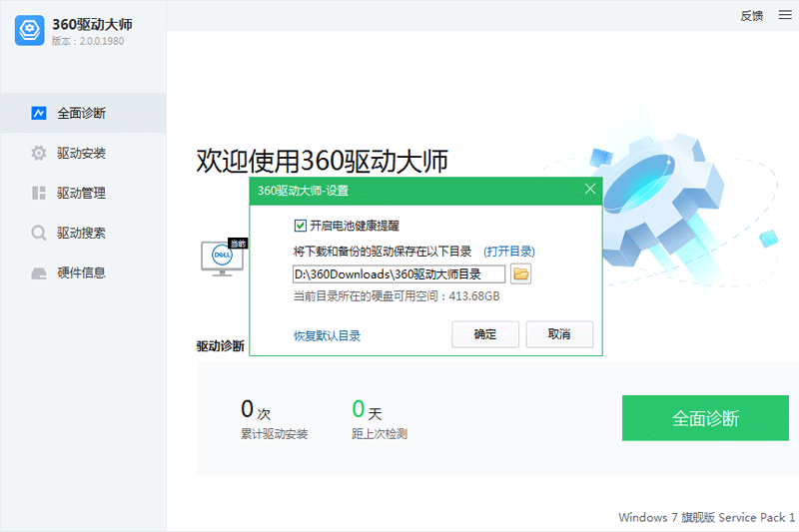The height and width of the screenshot is (532, 799).
Task: Close the 360驱动大师-设置 dialog
Action: click(590, 189)
